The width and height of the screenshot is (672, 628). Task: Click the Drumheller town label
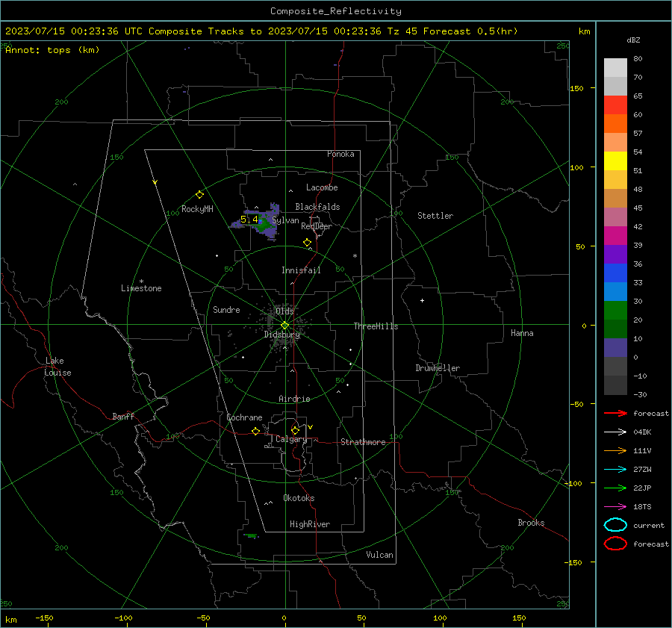click(x=438, y=368)
